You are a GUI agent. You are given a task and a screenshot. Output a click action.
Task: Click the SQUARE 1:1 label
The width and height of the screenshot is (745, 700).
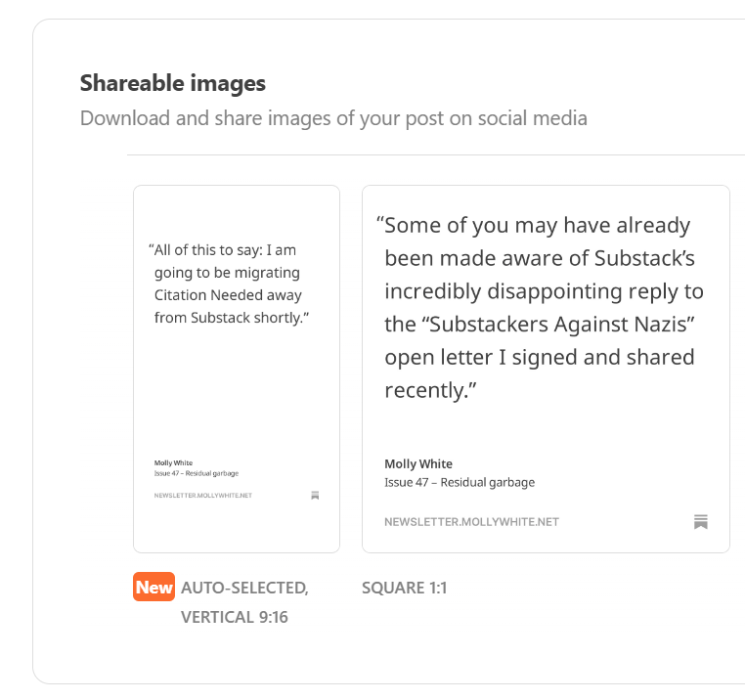point(404,588)
